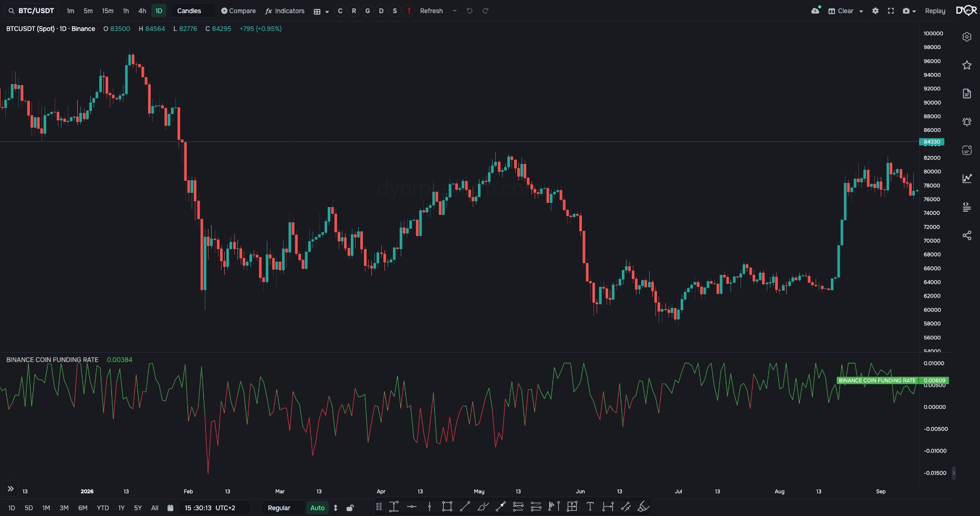Select the 1D timeframe
Image resolution: width=980 pixels, height=516 pixels.
pos(159,11)
